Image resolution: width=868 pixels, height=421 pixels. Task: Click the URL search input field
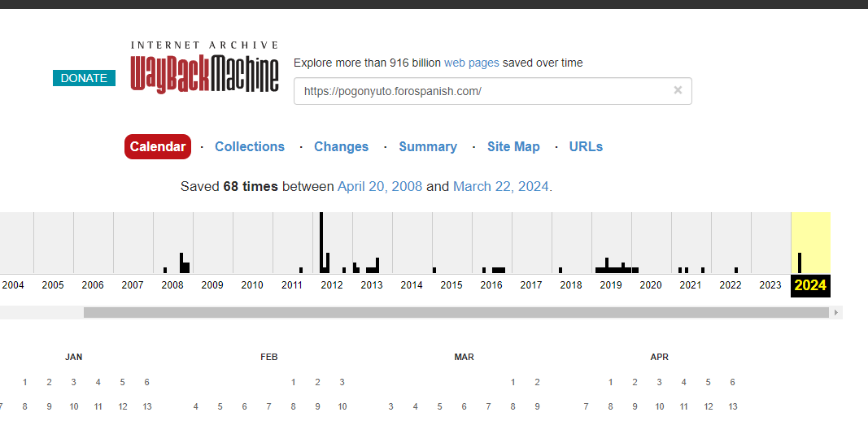(484, 91)
